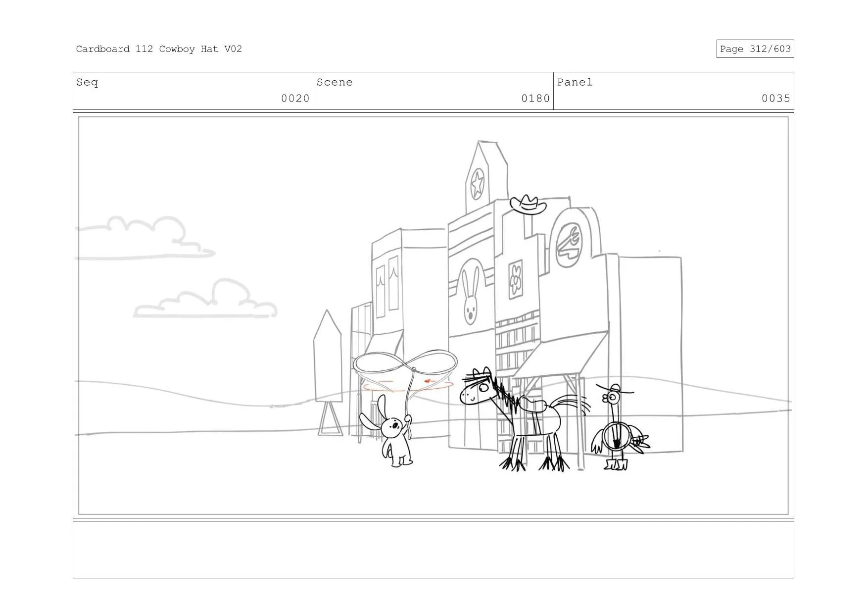
Task: Click the scene number '0180'
Action: tap(535, 99)
